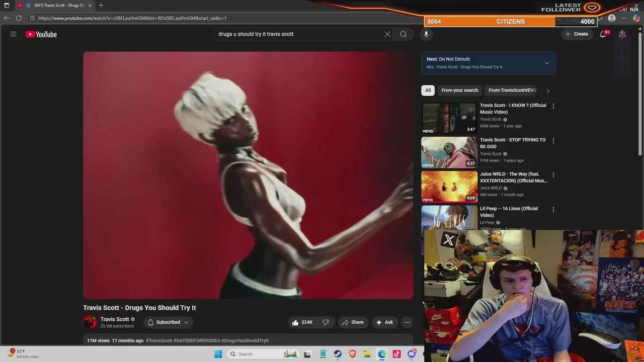This screenshot has height=362, width=644.
Task: Open the browser tab actions menu icon
Action: coord(7,5)
